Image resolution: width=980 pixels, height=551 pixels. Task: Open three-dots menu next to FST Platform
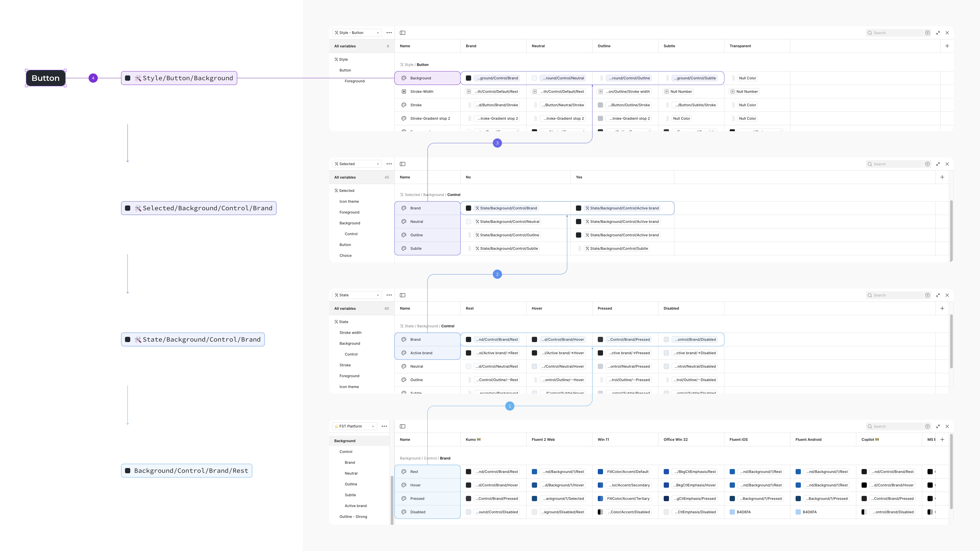(384, 426)
